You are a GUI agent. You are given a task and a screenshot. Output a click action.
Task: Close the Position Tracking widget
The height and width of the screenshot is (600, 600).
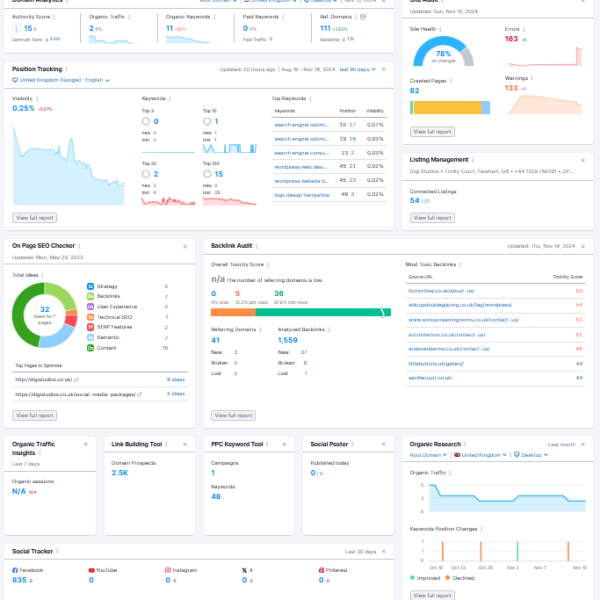(x=383, y=69)
